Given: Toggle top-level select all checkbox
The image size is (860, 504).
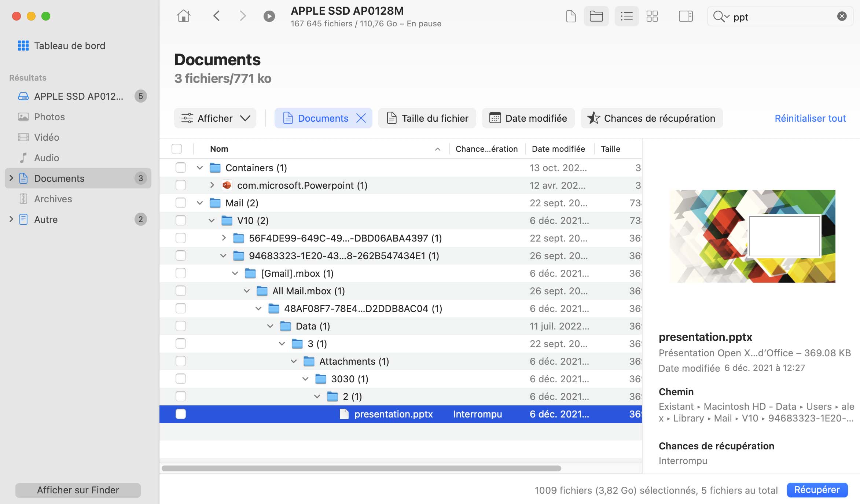Looking at the screenshot, I should coord(177,149).
